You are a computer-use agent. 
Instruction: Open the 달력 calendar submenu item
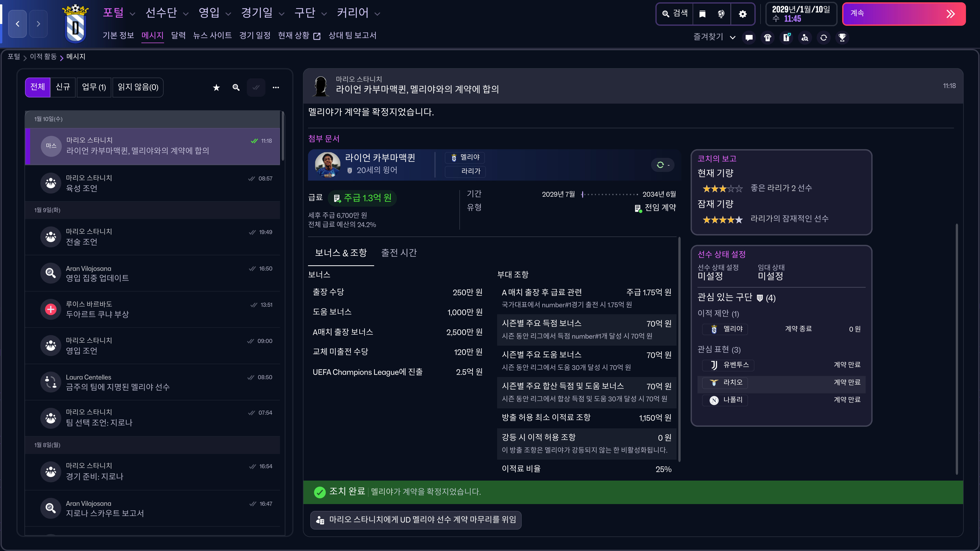tap(178, 35)
